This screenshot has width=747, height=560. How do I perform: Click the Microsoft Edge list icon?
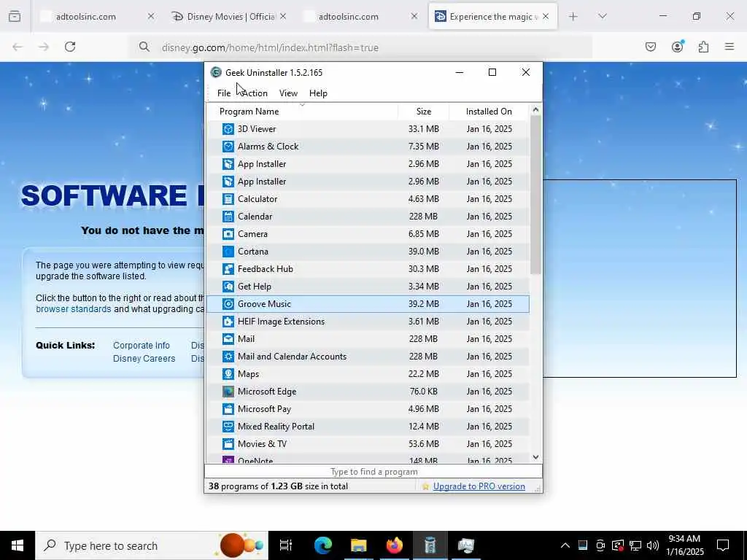pyautogui.click(x=228, y=392)
